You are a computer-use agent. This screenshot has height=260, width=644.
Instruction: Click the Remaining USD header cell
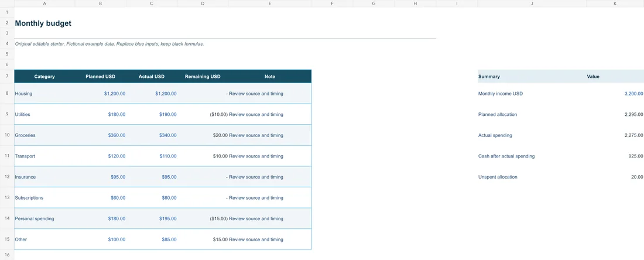203,76
